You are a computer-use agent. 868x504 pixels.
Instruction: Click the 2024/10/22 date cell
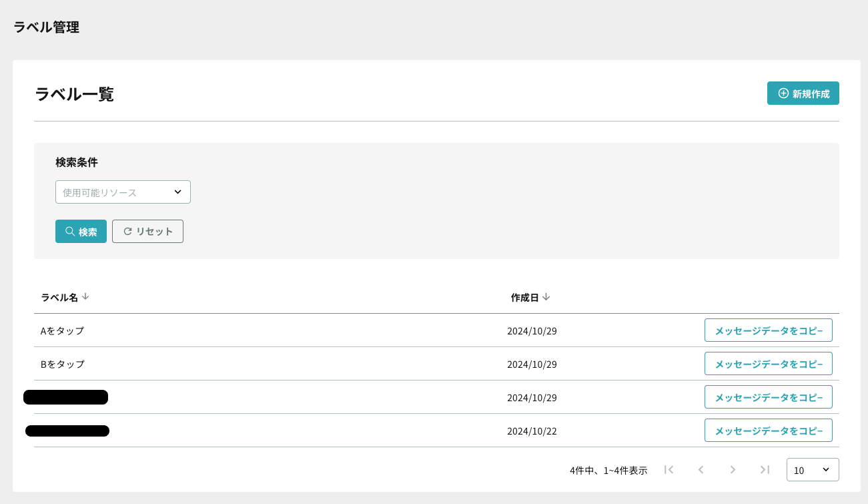coord(532,431)
